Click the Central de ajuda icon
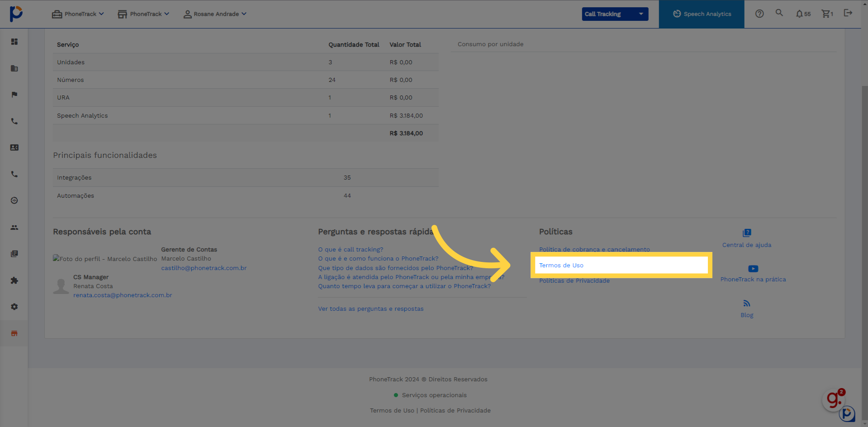 click(x=747, y=233)
